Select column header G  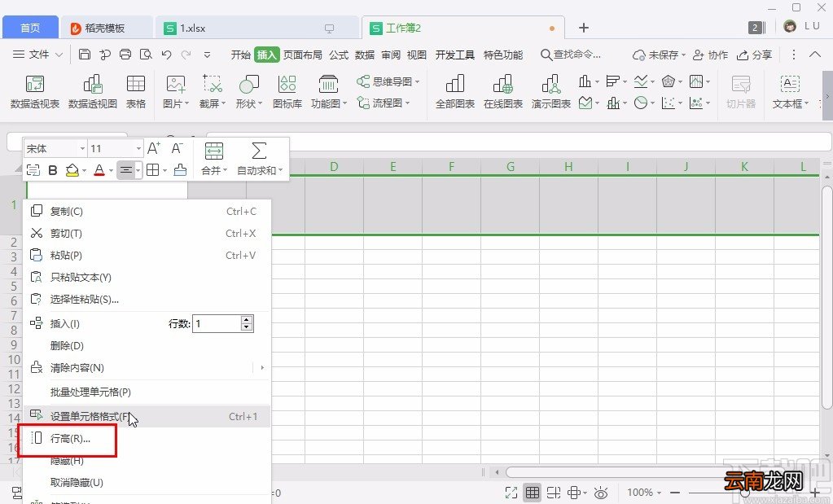tap(510, 167)
